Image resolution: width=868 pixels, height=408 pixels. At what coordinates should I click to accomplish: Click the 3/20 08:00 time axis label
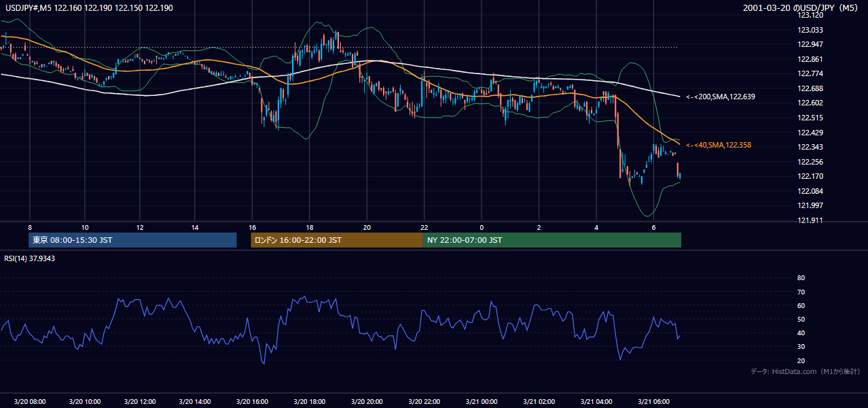29,401
